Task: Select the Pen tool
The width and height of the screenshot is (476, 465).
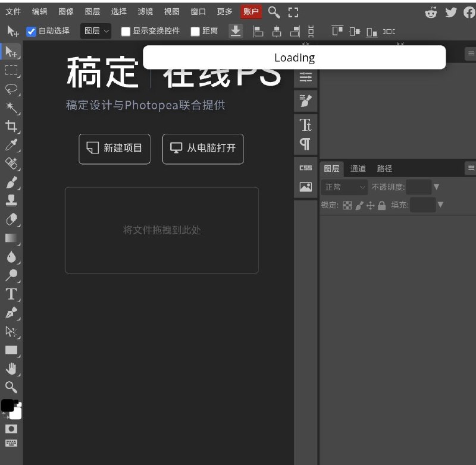Action: pyautogui.click(x=11, y=313)
